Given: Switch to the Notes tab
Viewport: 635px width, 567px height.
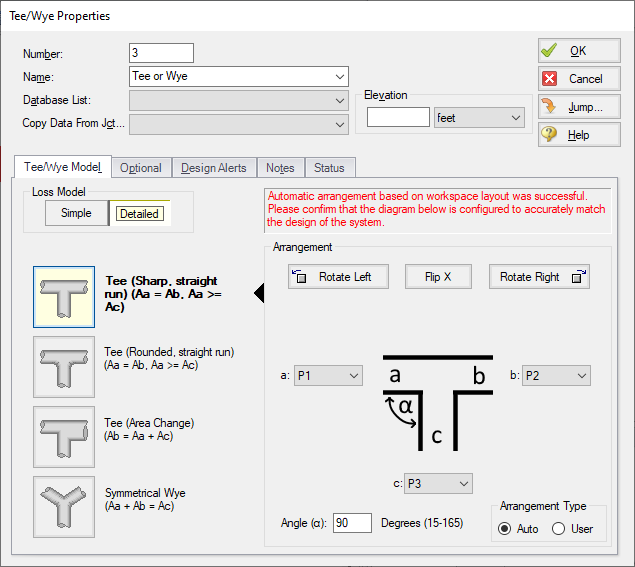Looking at the screenshot, I should 280,168.
